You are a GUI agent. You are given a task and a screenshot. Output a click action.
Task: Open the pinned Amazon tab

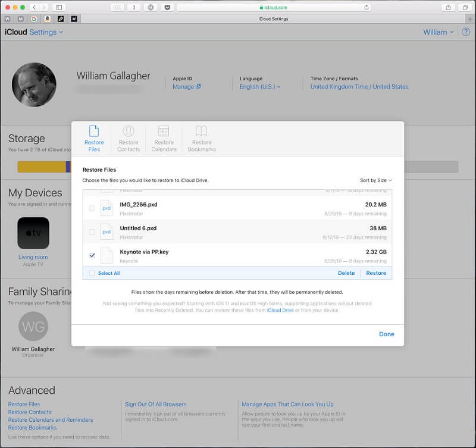(48, 19)
